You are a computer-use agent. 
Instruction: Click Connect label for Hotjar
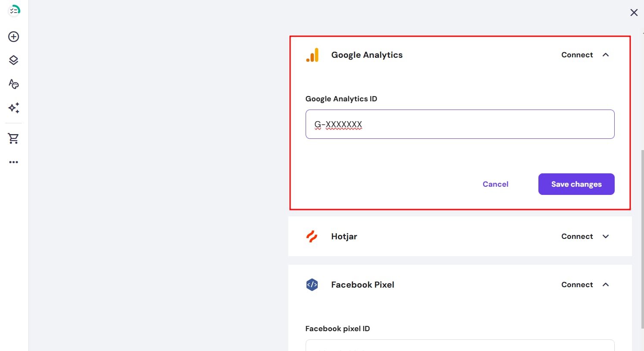[577, 236]
